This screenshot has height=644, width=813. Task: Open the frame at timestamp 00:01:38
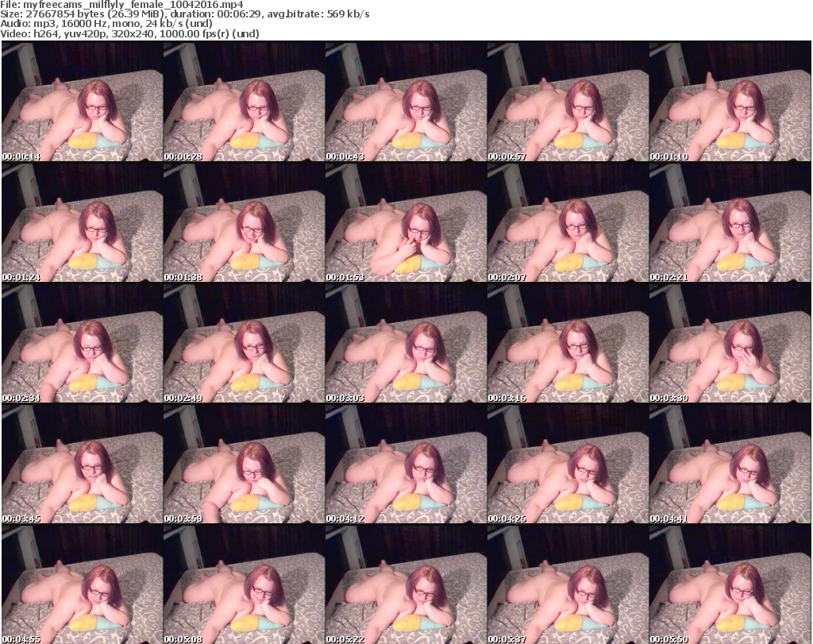(x=245, y=222)
